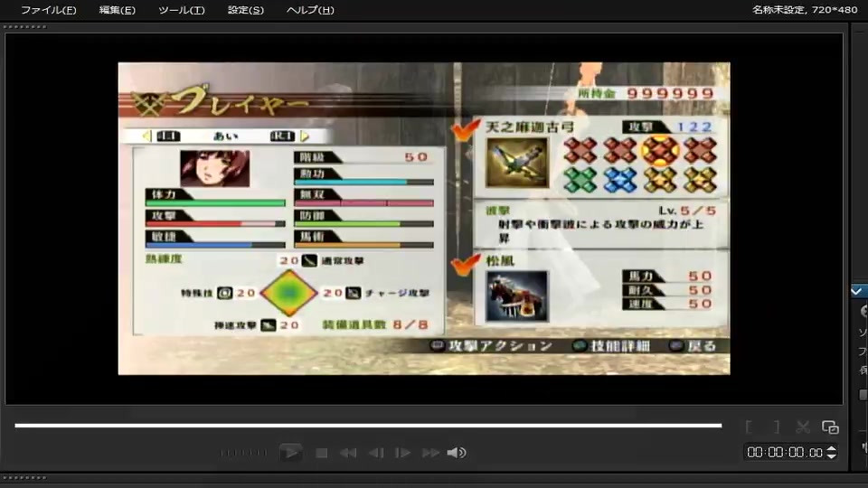Set the mark-in left bracket
Image resolution: width=868 pixels, height=488 pixels.
point(749,427)
